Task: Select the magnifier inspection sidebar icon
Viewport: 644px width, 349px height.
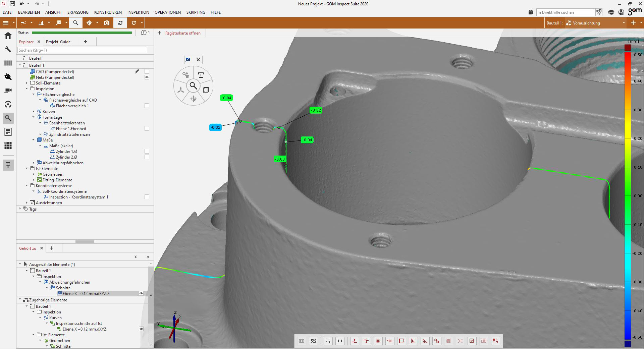Action: [x=8, y=118]
